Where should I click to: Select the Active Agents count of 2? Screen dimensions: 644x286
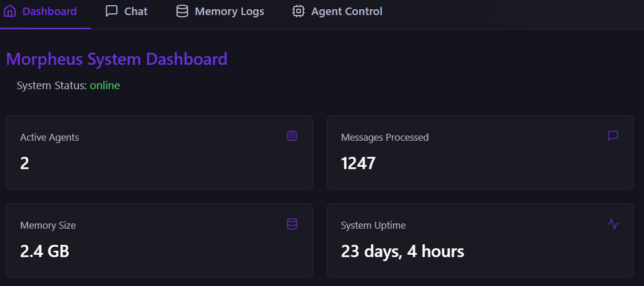pos(25,163)
